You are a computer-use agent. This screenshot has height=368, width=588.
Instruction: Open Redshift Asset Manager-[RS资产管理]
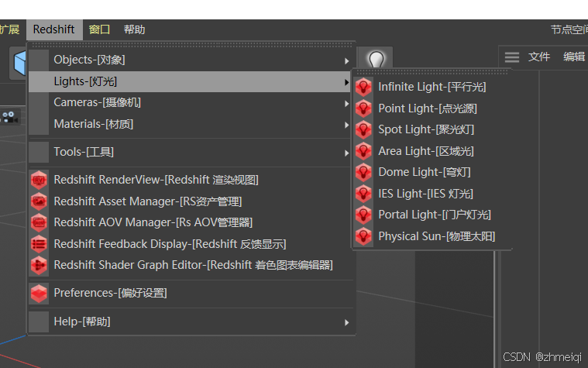click(191, 201)
